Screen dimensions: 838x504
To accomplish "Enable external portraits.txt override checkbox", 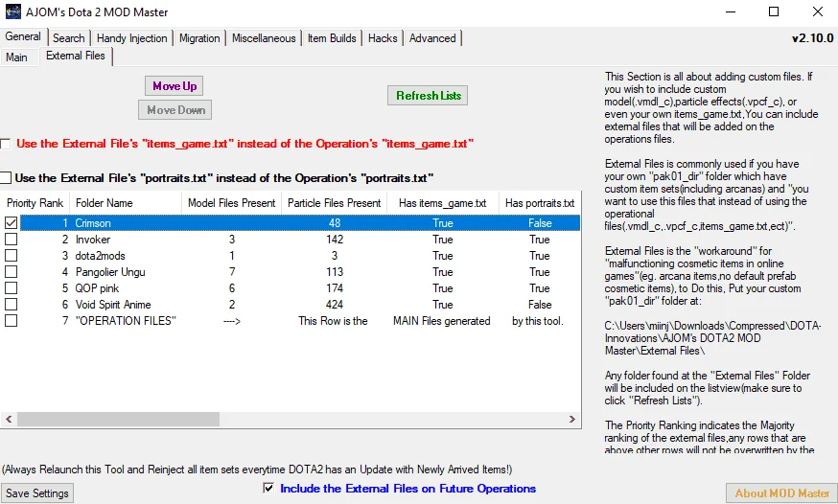I will point(6,178).
